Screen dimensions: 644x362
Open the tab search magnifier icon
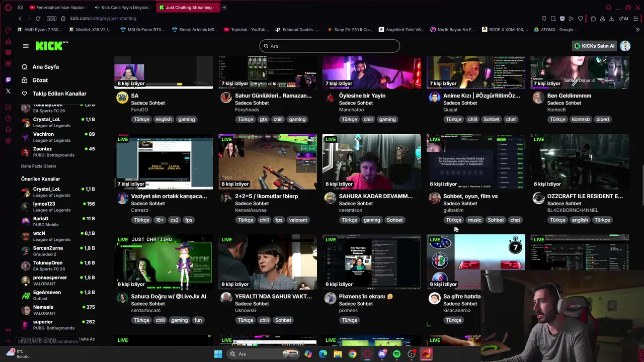point(608,8)
